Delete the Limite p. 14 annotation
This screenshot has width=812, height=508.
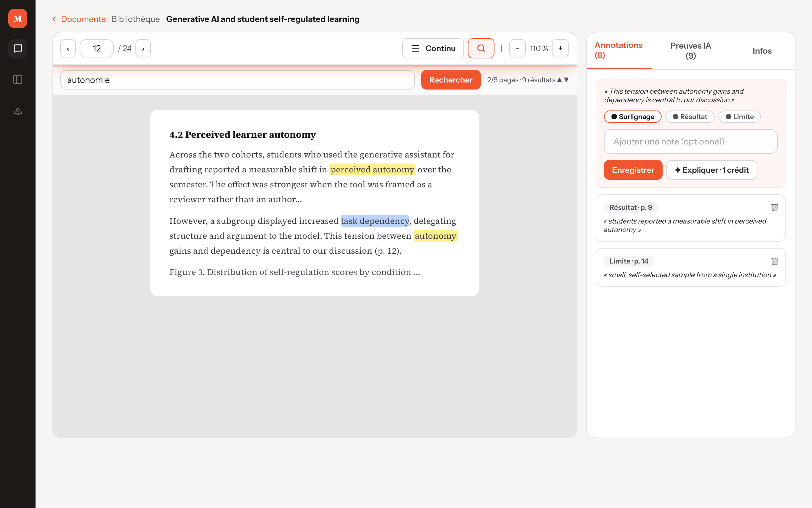pyautogui.click(x=775, y=261)
